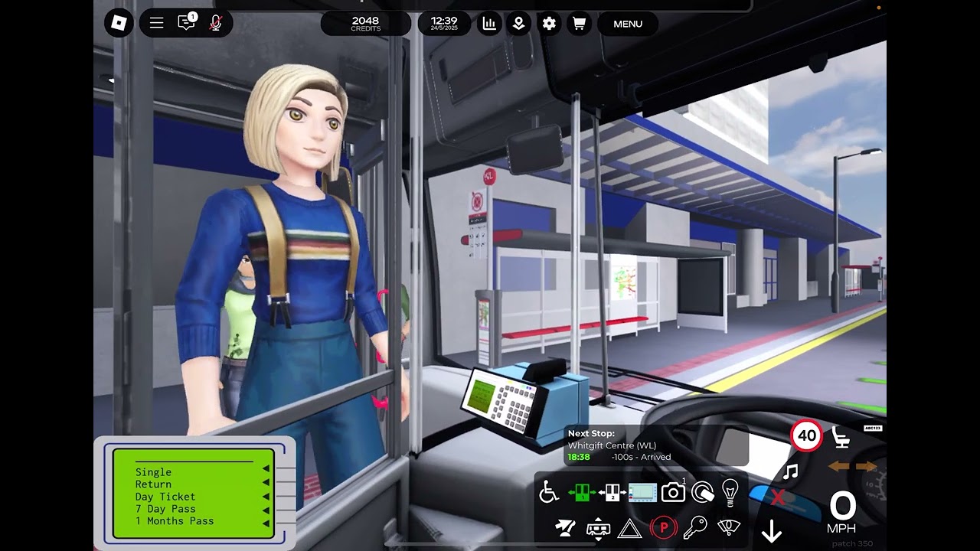Image resolution: width=980 pixels, height=551 pixels.
Task: Open the settings gear icon
Action: (549, 24)
